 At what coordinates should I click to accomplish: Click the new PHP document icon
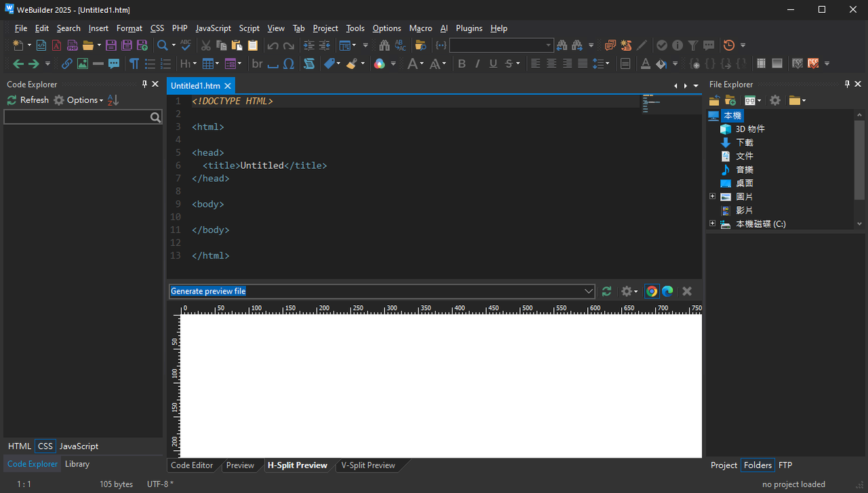click(73, 45)
